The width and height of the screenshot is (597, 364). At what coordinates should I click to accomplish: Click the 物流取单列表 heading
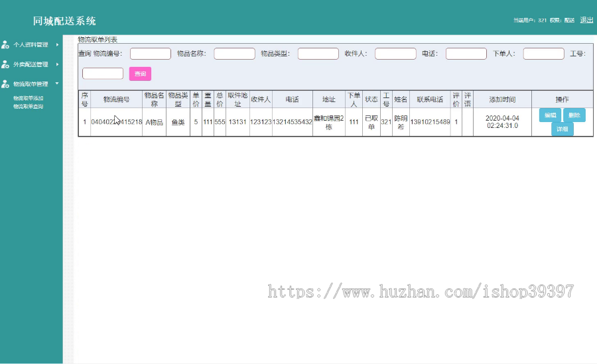[98, 39]
